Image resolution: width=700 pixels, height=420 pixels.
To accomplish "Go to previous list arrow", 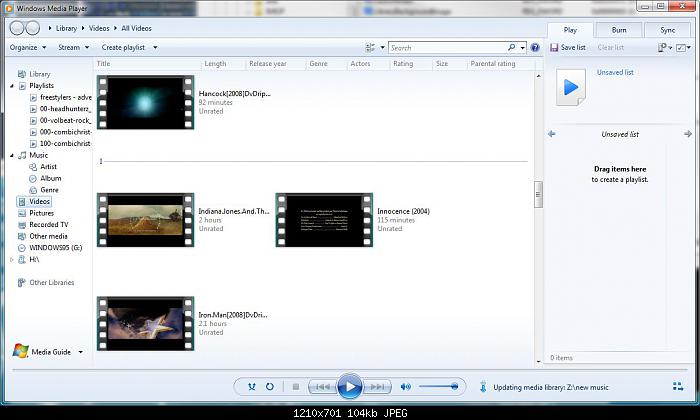I will (x=552, y=134).
